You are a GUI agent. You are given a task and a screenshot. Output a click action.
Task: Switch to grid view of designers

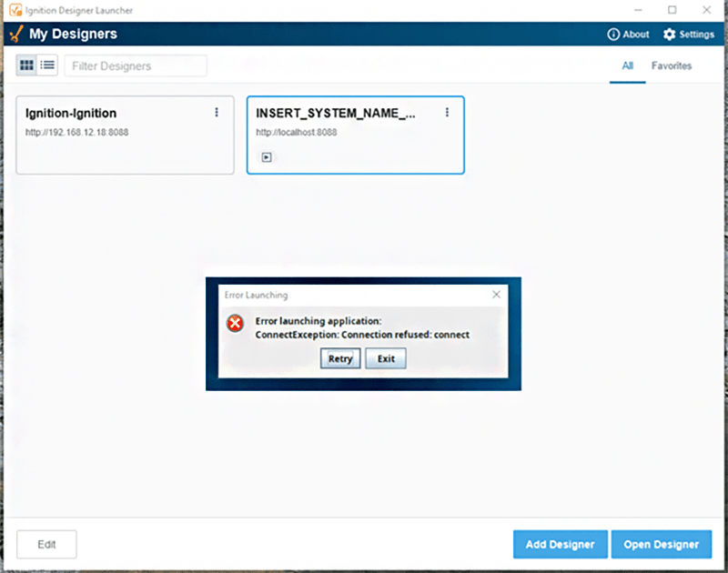pyautogui.click(x=26, y=65)
